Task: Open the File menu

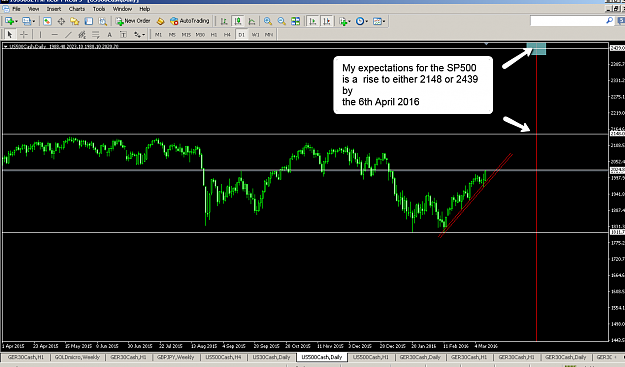Action: pyautogui.click(x=16, y=9)
